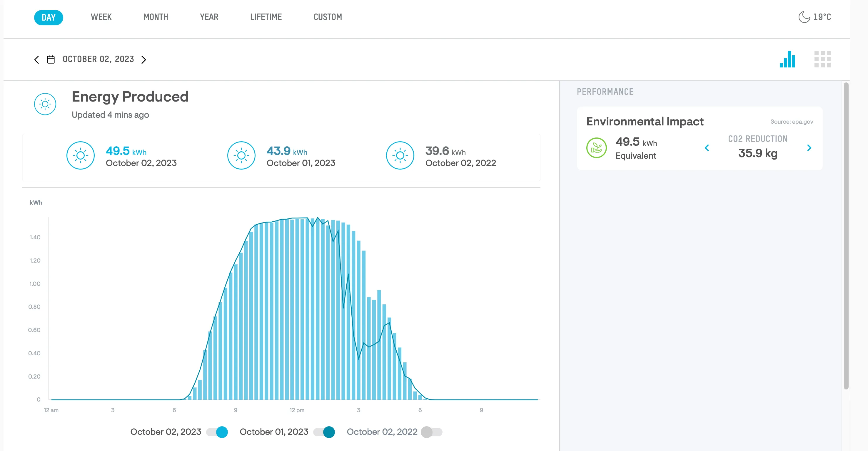Click the green Environmental Impact plant icon

tap(596, 148)
